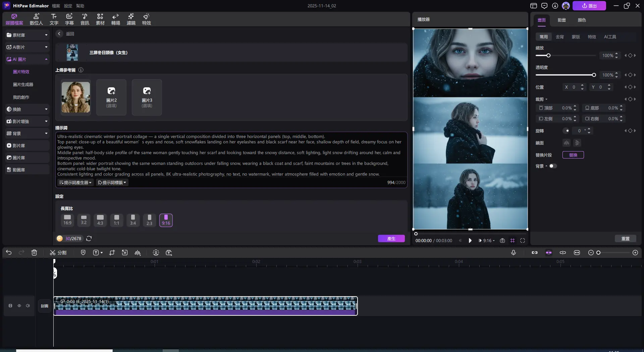Click the refresh icon beside credits counter
The image size is (644, 352).
(89, 238)
